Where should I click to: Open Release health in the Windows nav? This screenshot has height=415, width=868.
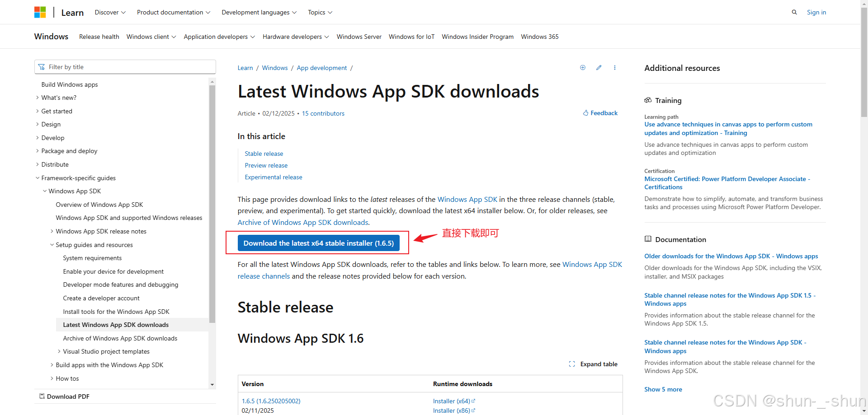point(99,37)
